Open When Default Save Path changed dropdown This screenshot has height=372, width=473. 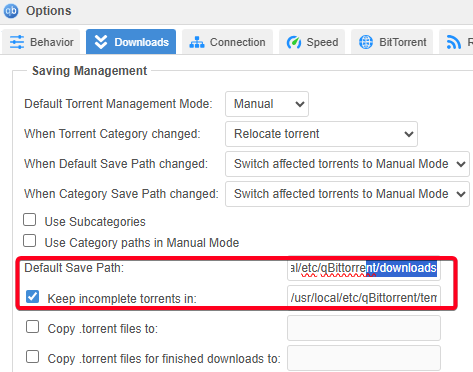[x=347, y=164]
